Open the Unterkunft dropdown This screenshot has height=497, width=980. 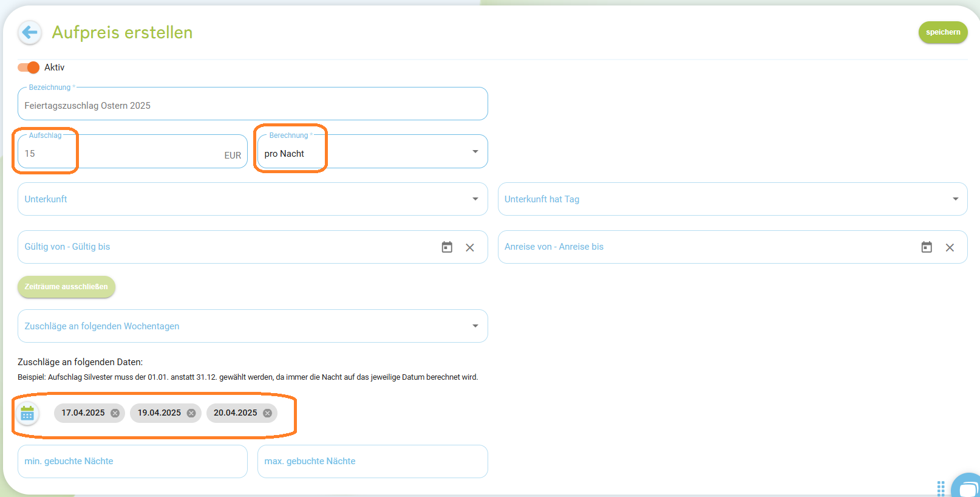point(253,199)
